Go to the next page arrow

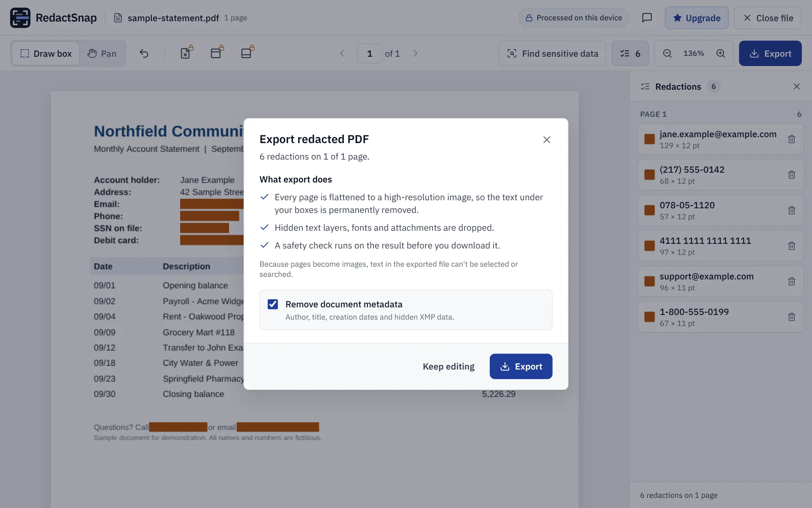tap(415, 53)
